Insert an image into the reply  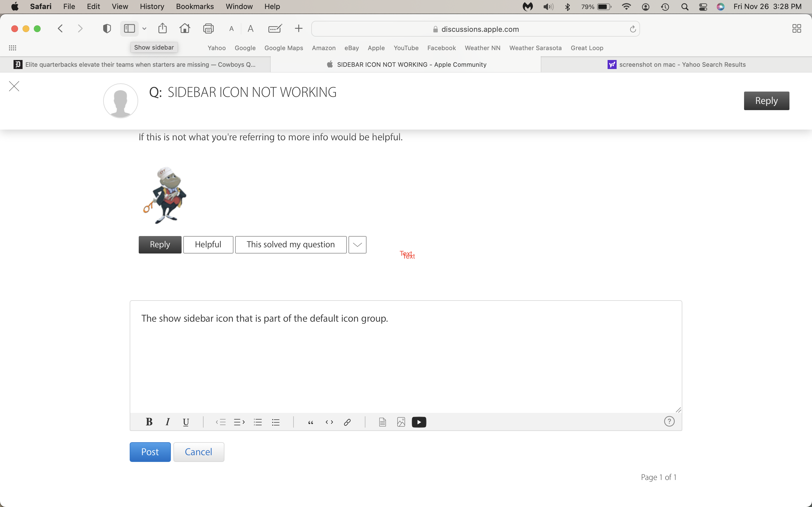pos(401,422)
